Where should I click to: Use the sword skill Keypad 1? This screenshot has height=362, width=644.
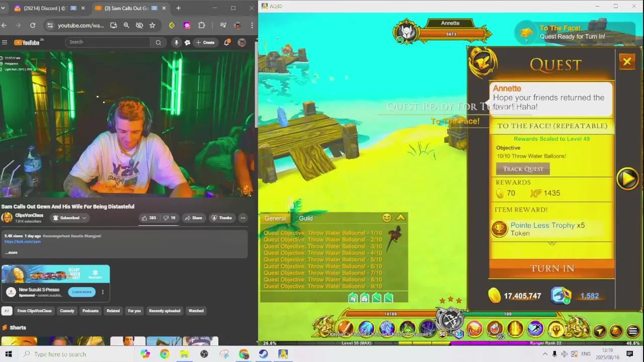345,328
